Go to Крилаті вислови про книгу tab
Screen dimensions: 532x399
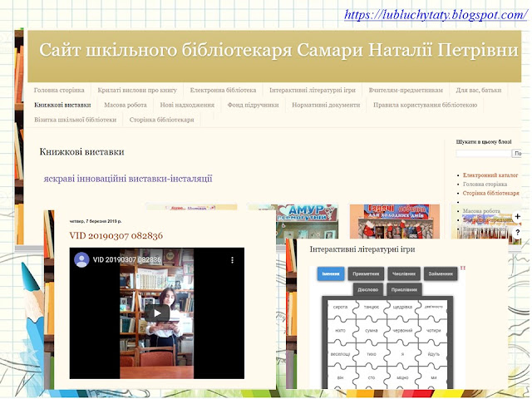click(x=137, y=91)
